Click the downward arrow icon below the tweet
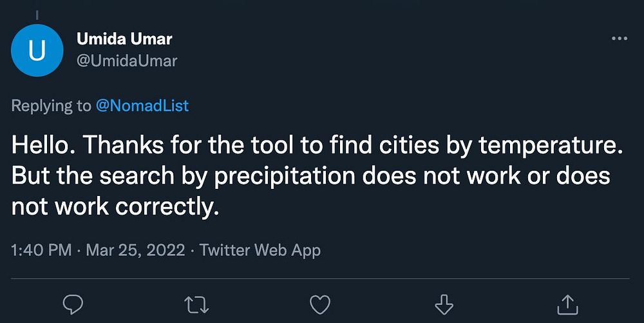 coord(444,304)
